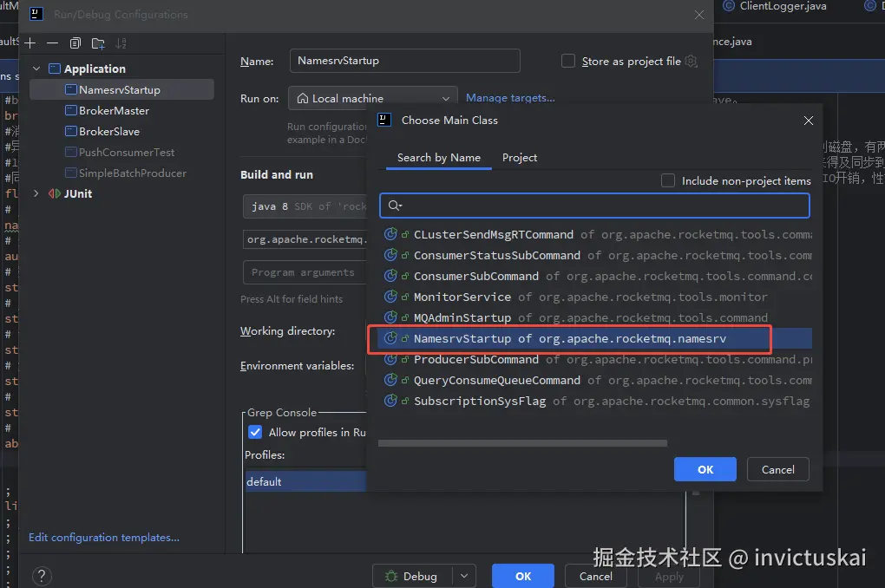The image size is (885, 588).
Task: Click Cancel in Choose Main Class dialog
Action: [x=777, y=469]
